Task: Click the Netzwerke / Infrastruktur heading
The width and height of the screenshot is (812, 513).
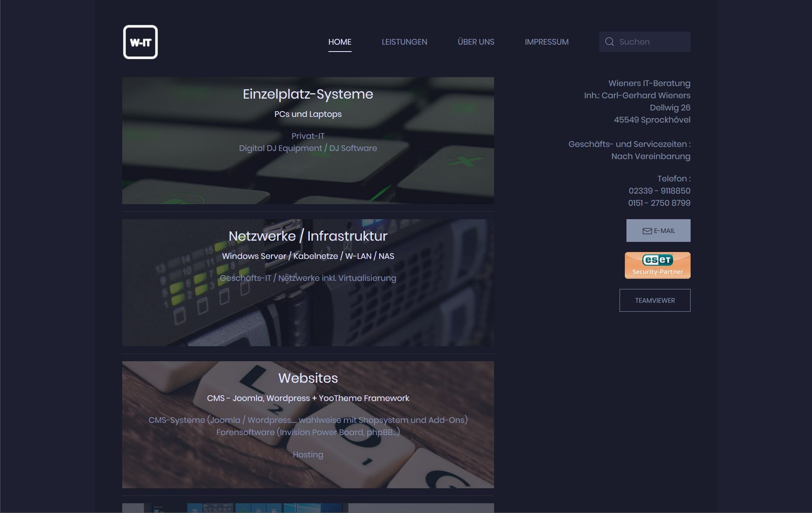Action: tap(308, 236)
